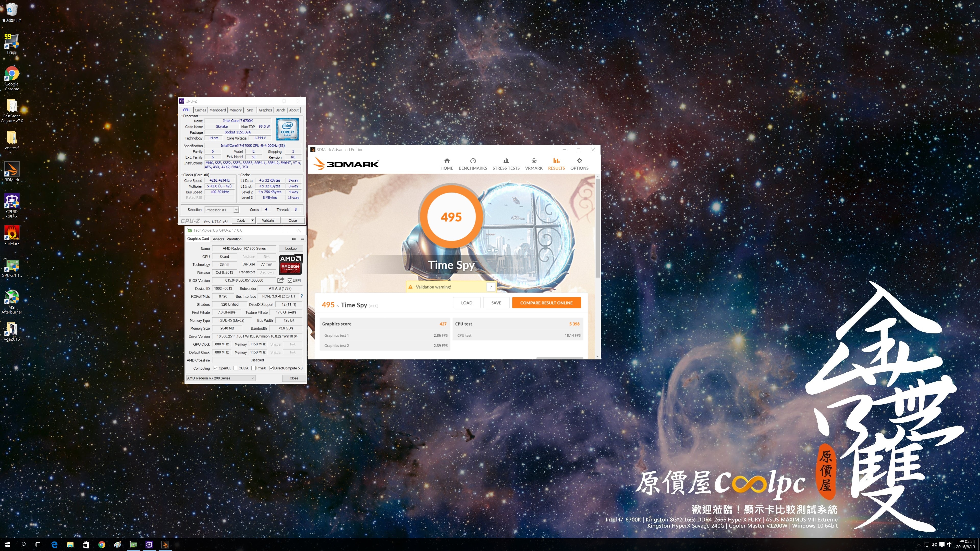The width and height of the screenshot is (980, 551).
Task: Open the volume control in system tray
Action: pos(934,545)
